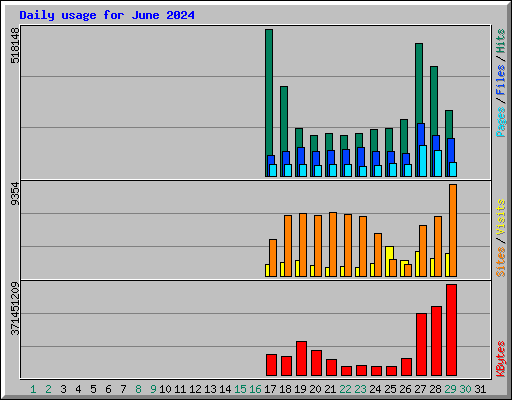The height and width of the screenshot is (400, 512).
Task: Click day label 6 on the axis
Action: click(108, 389)
